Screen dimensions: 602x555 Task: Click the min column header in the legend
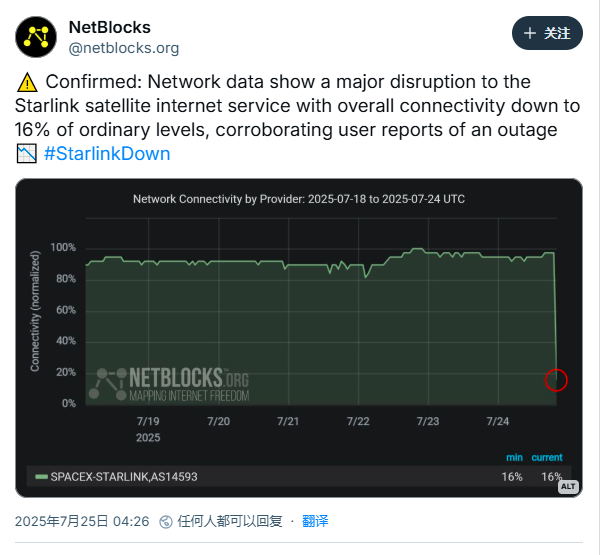pyautogui.click(x=514, y=458)
